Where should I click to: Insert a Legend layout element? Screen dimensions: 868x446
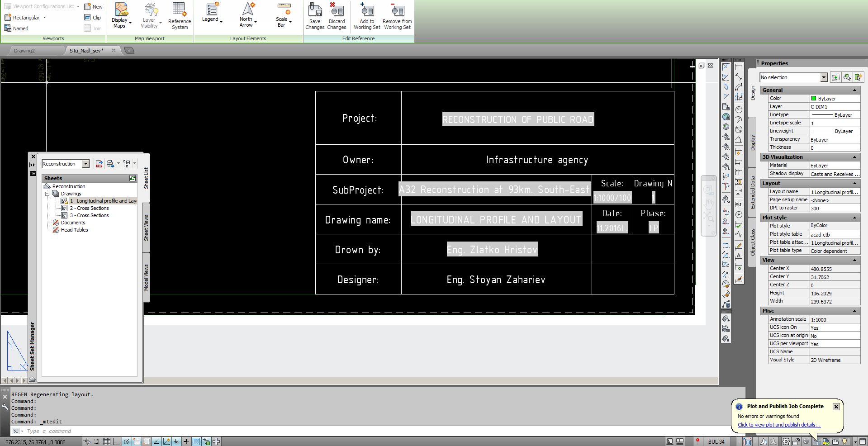(211, 12)
